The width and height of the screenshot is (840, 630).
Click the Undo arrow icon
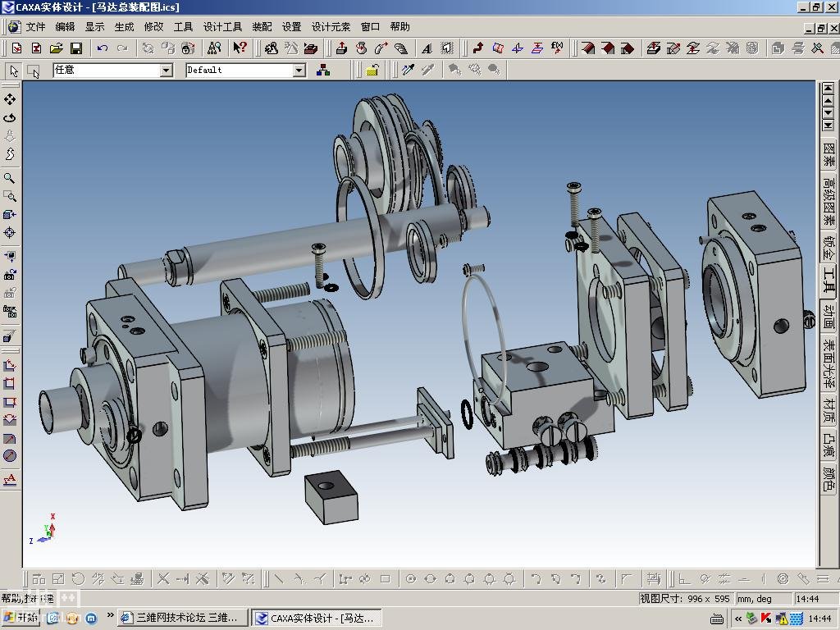pos(103,48)
